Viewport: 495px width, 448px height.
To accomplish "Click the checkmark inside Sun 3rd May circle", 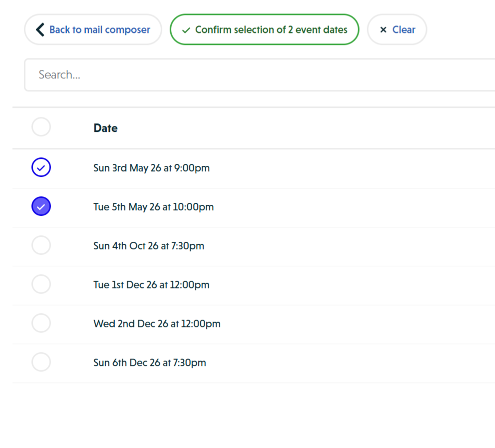I will pos(41,167).
